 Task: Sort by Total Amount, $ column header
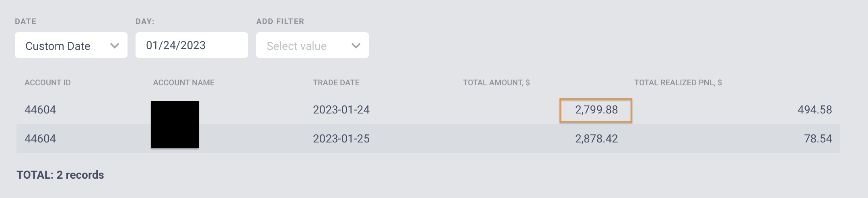(x=496, y=82)
